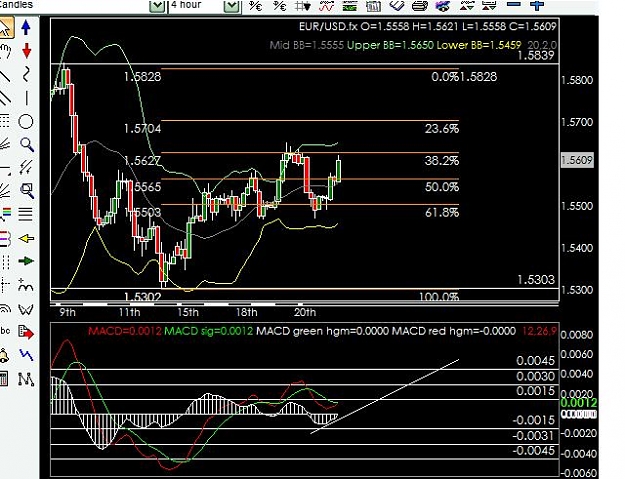Select the zoom-to-region magnifier tool
This screenshot has width=625, height=479.
(27, 190)
